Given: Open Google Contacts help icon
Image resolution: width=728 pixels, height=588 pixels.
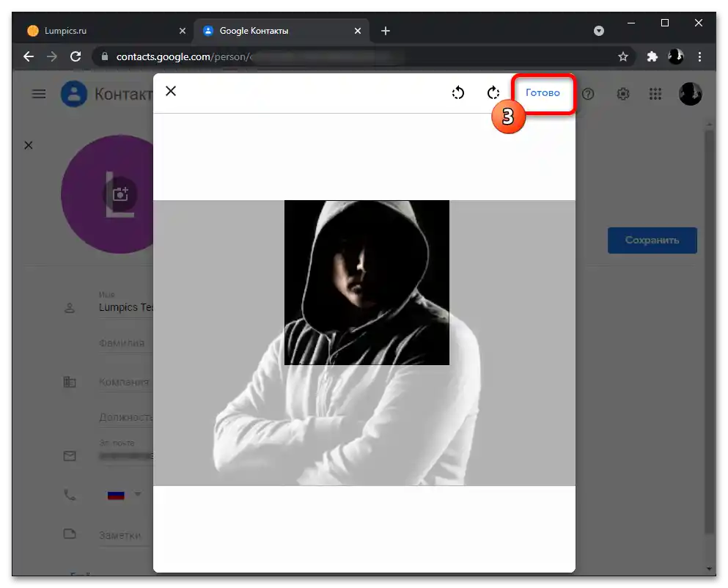Looking at the screenshot, I should 588,94.
